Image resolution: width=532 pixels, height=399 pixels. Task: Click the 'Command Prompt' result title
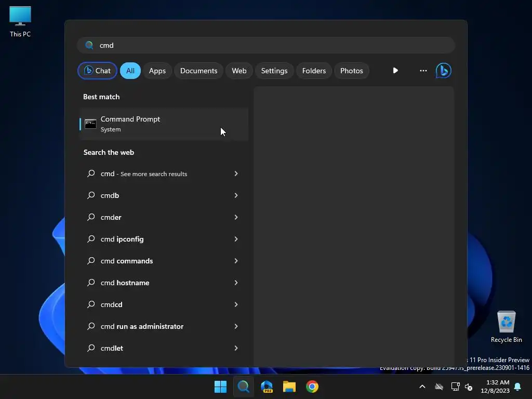click(130, 119)
